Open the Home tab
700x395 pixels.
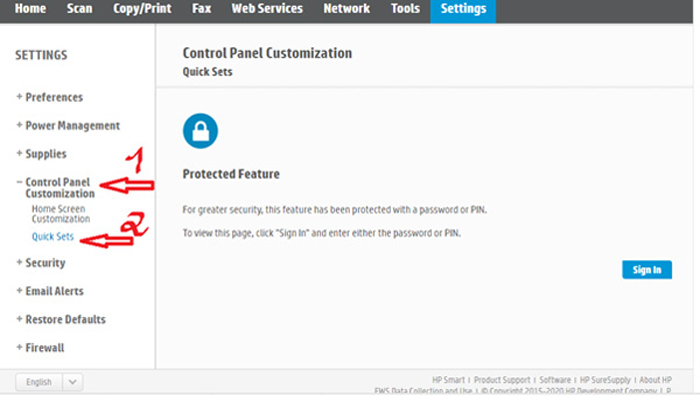tap(30, 8)
